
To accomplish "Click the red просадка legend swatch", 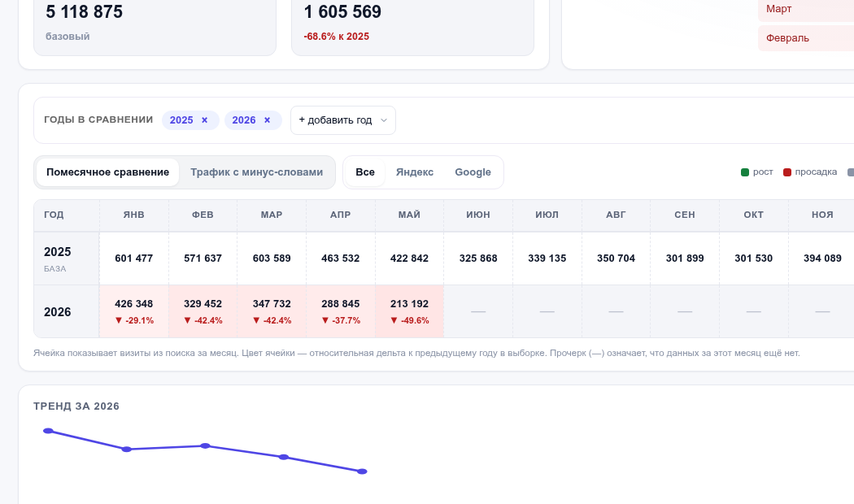I will tap(787, 172).
